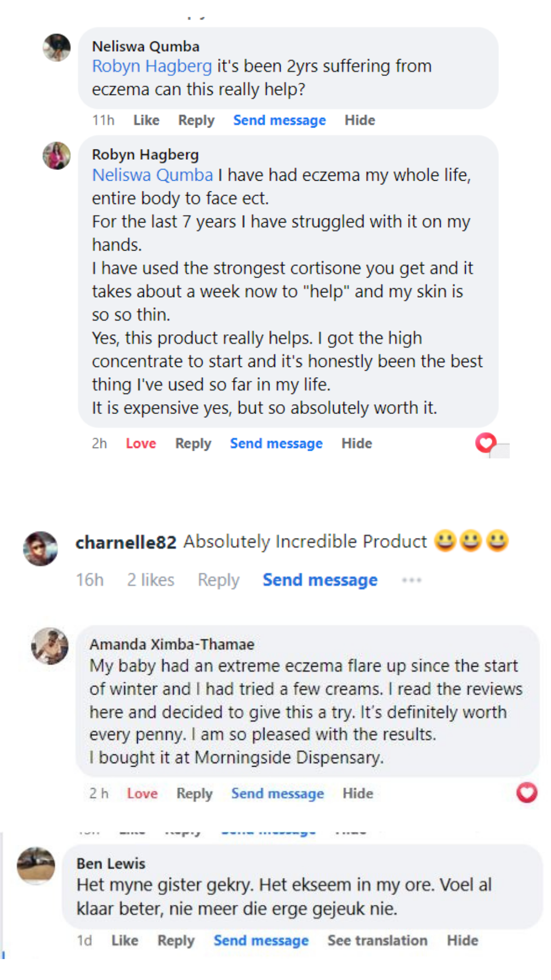Send message to charnelle82

(320, 580)
